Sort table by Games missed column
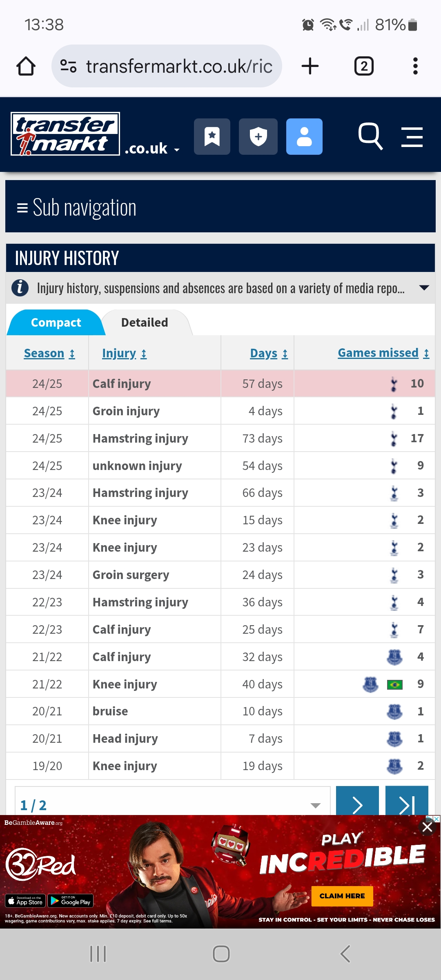This screenshot has width=441, height=980. pos(383,353)
